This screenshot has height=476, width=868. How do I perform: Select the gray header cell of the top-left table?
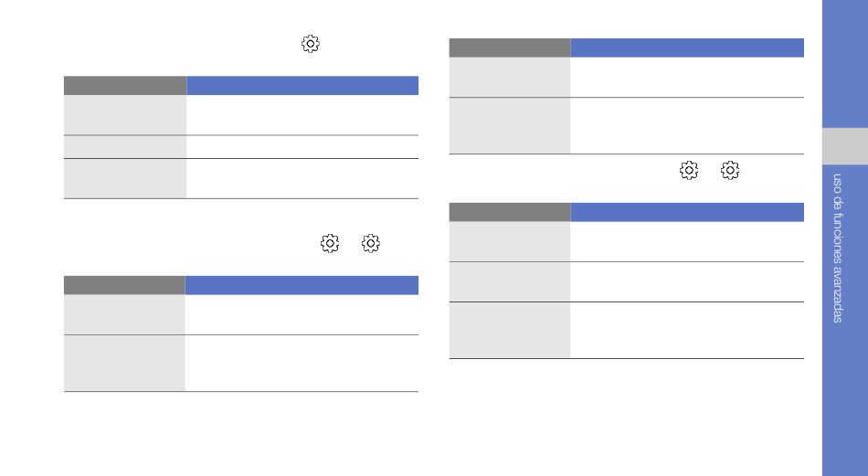point(125,86)
